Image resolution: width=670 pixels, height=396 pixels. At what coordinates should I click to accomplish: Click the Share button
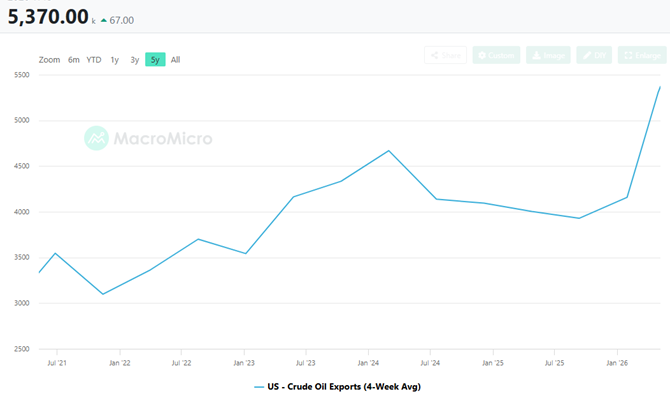pyautogui.click(x=445, y=55)
